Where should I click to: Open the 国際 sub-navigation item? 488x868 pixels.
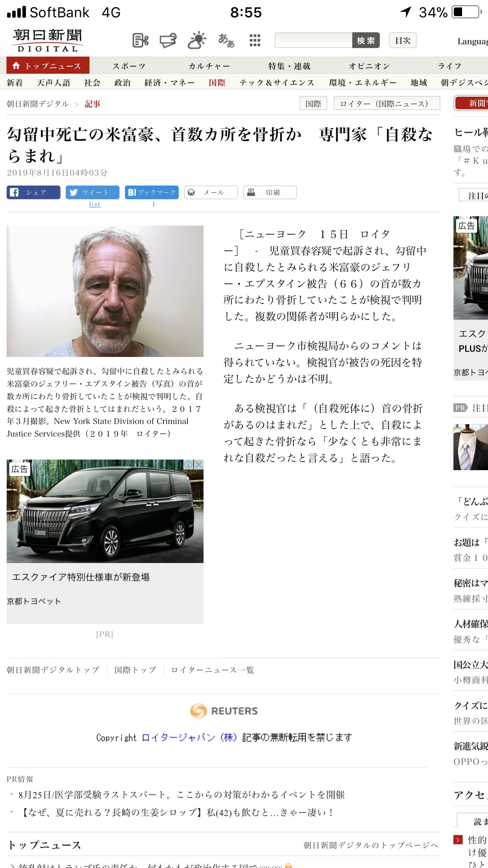217,83
